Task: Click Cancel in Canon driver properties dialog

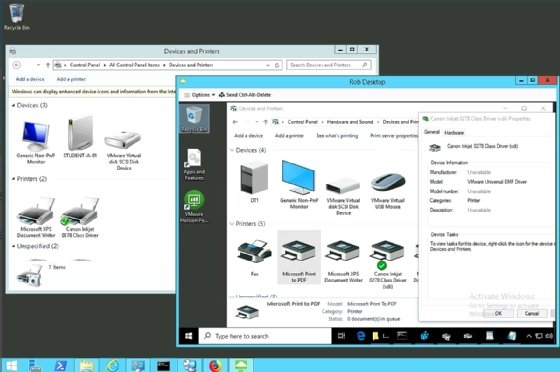Action: pos(532,313)
